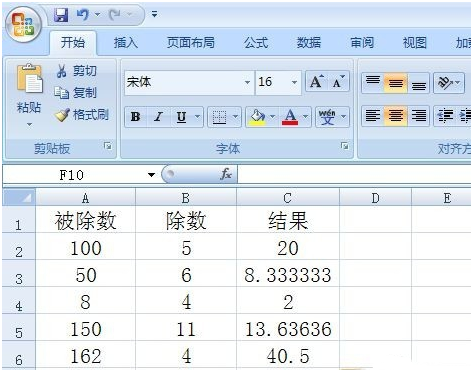Switch to the 开始 tab
The height and width of the screenshot is (370, 471).
73,43
